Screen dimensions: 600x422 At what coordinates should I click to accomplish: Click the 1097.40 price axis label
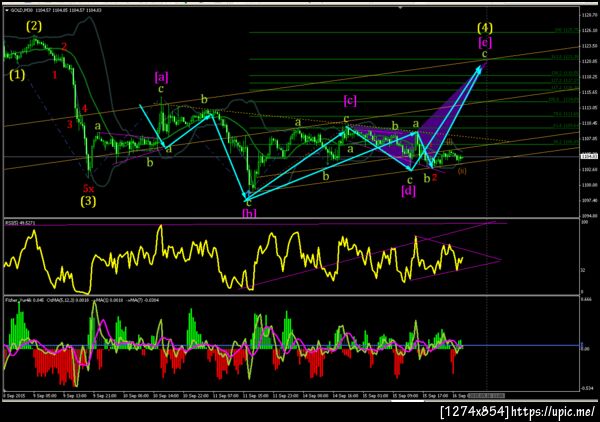tap(589, 200)
